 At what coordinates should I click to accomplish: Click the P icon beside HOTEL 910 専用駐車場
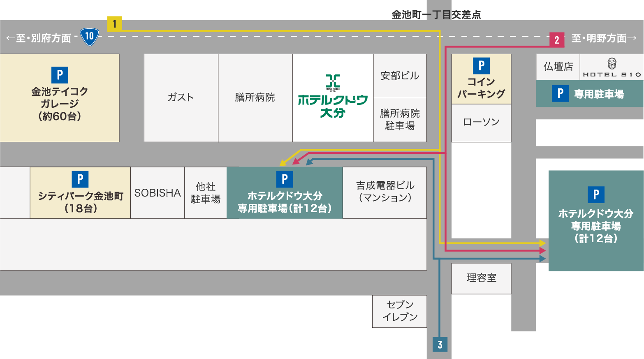pyautogui.click(x=560, y=93)
